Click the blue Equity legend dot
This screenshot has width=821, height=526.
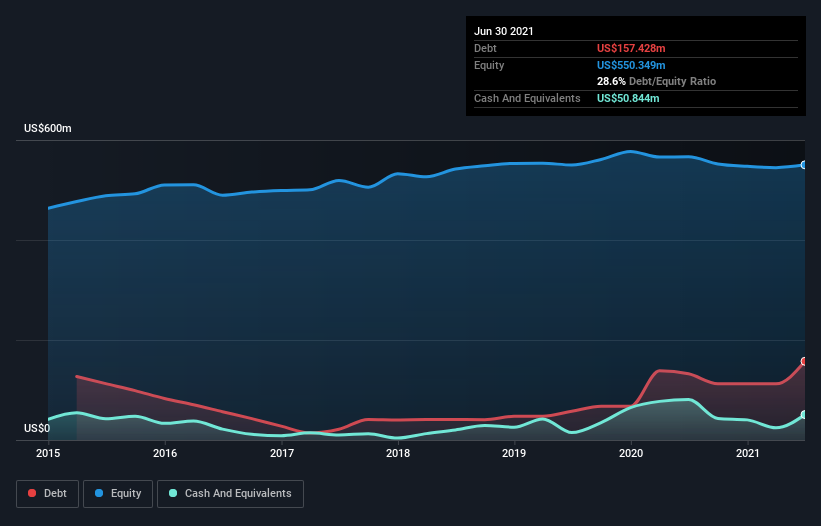[x=99, y=493]
